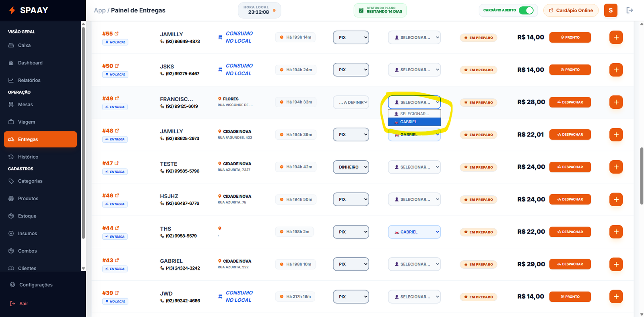Click the Cardápio Online button

point(571,10)
